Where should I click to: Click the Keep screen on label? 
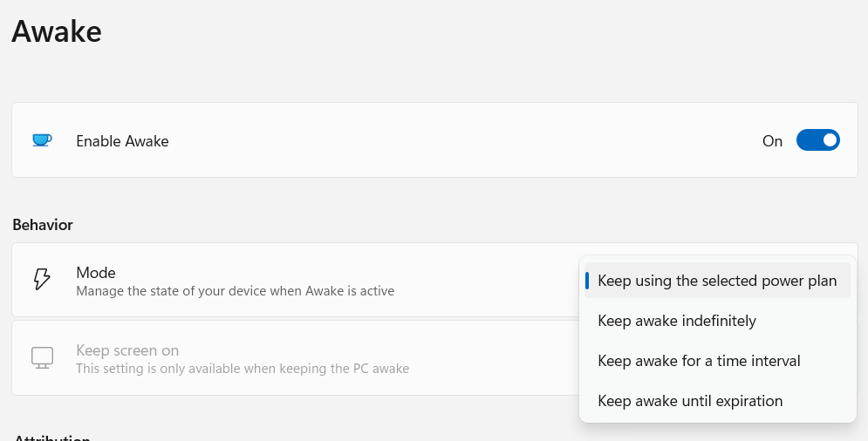click(x=127, y=351)
